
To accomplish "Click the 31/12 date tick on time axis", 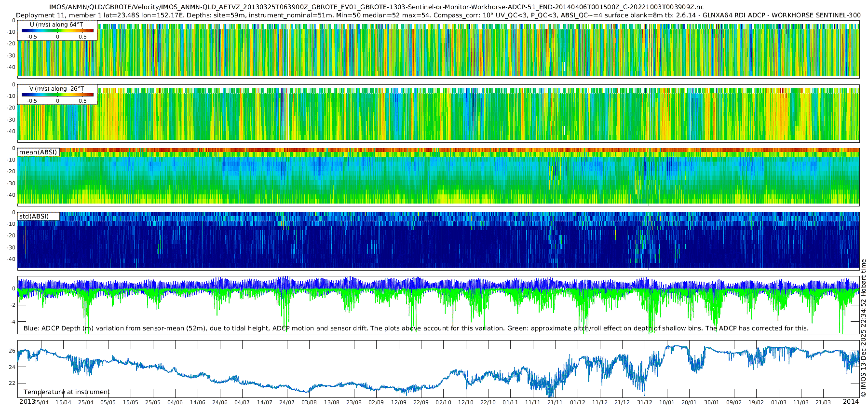I will [645, 402].
